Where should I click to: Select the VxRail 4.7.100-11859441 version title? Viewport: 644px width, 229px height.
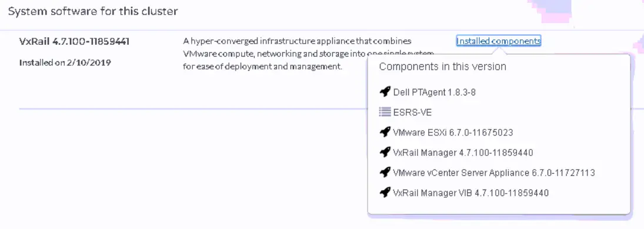coord(74,42)
